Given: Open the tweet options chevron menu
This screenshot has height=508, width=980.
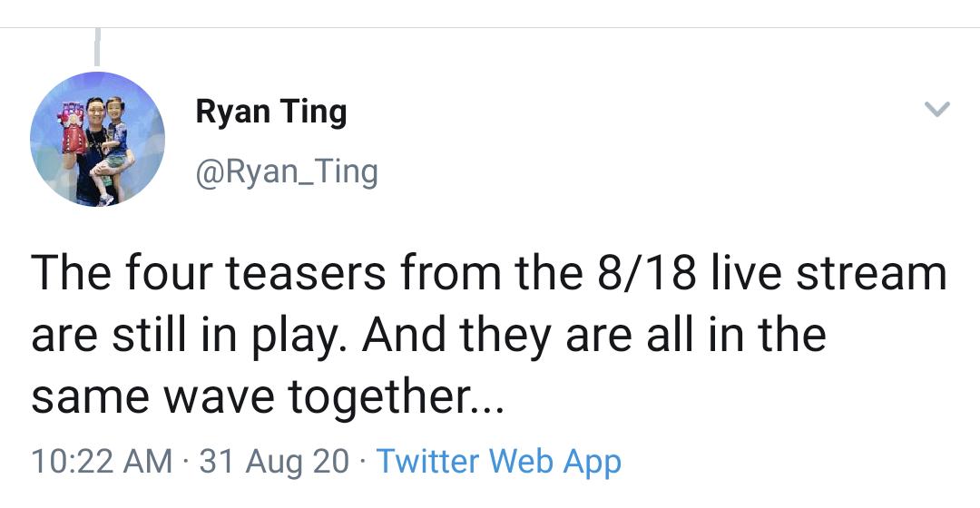Looking at the screenshot, I should coord(936,110).
